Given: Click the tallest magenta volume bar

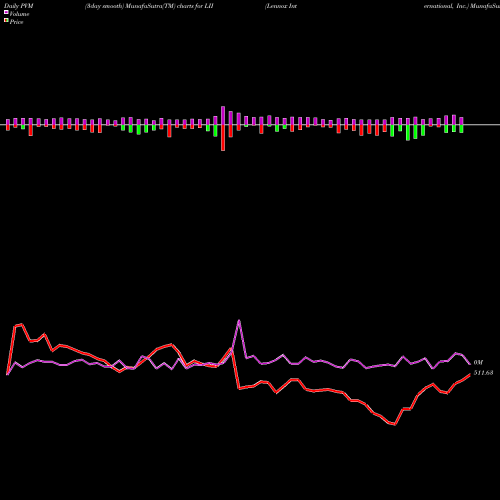Looking at the screenshot, I should [223, 116].
